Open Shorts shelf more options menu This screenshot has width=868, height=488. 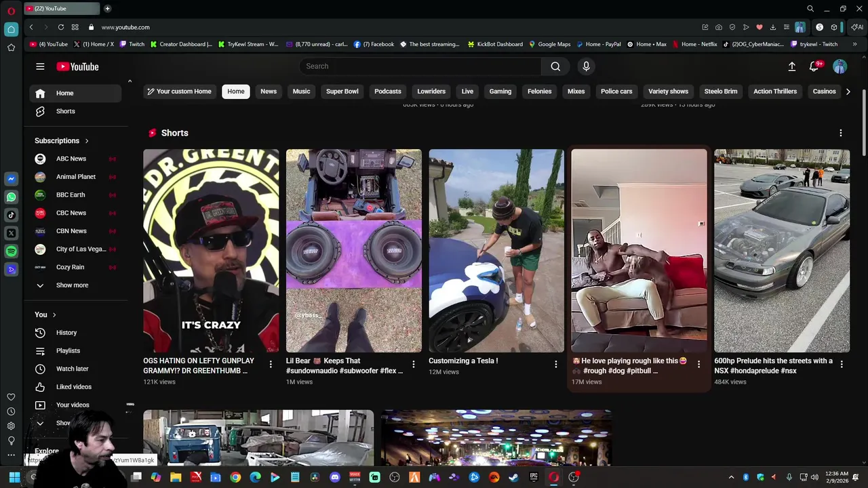[x=841, y=133]
